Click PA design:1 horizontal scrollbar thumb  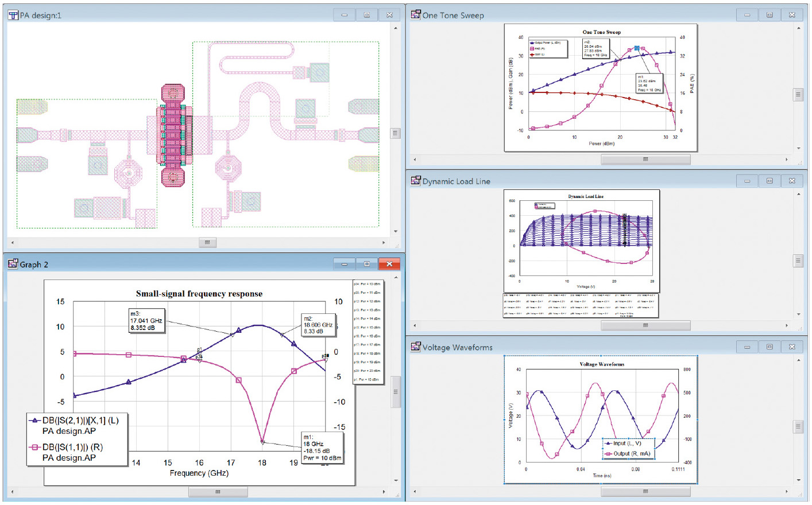(207, 243)
